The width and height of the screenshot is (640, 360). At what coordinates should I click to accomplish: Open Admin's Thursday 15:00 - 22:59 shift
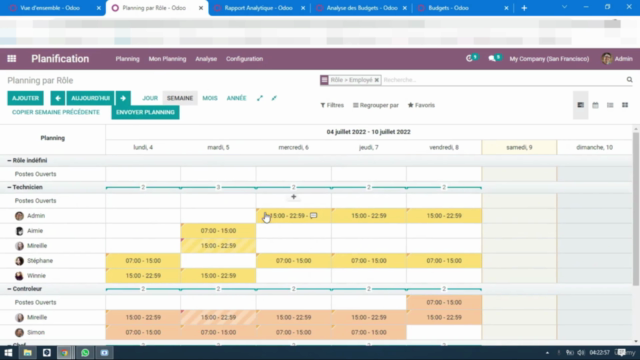[369, 216]
